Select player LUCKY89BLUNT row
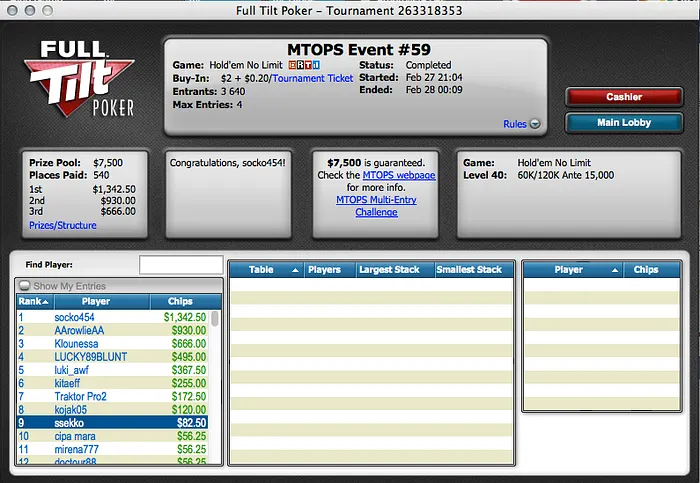700x483 pixels. point(112,357)
